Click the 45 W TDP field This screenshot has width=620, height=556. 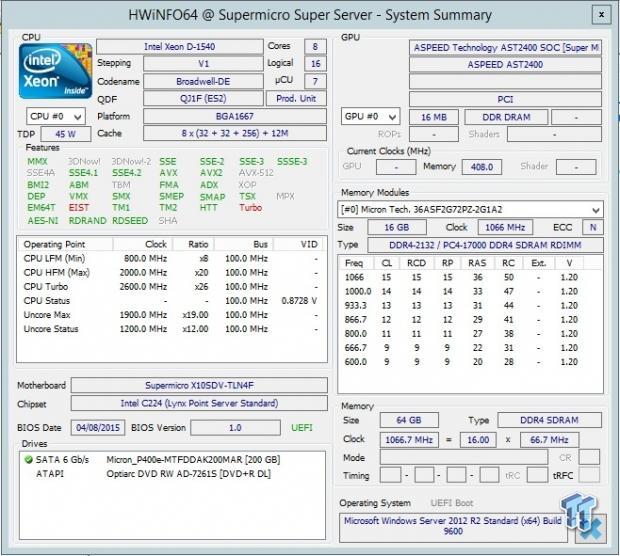(x=66, y=134)
